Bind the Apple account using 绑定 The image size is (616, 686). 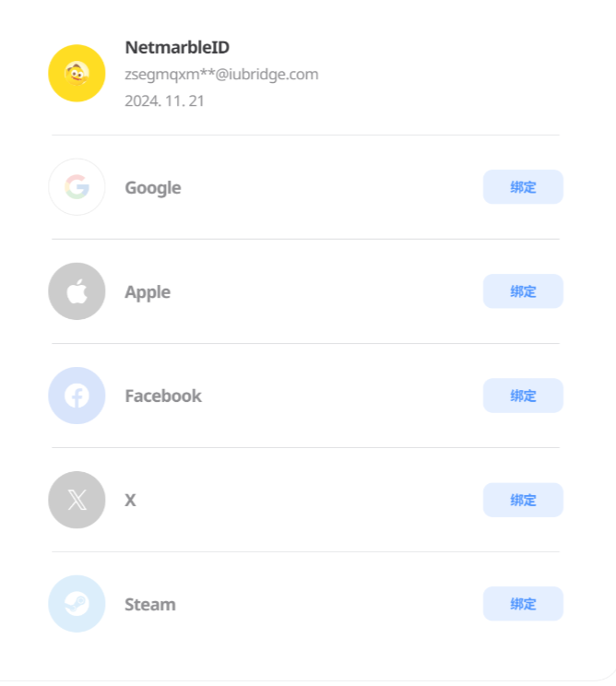pos(523,291)
